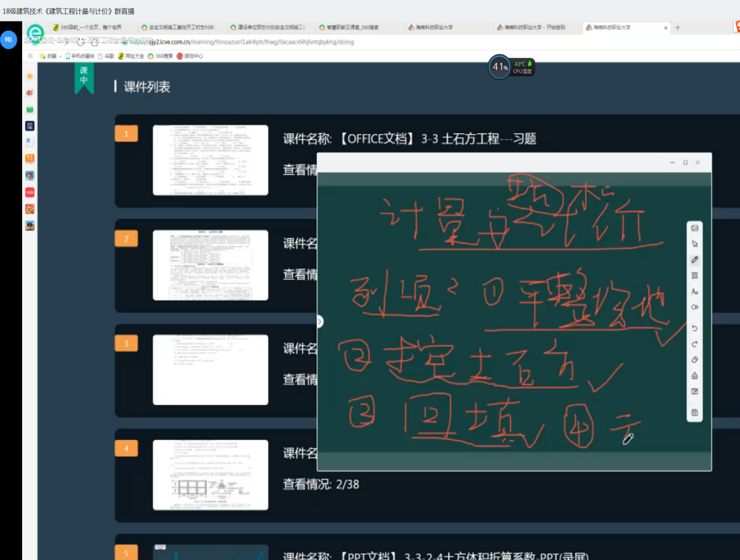Viewport: 740px width, 560px height.
Task: Open thumbnail of courseware item 3
Action: point(210,370)
